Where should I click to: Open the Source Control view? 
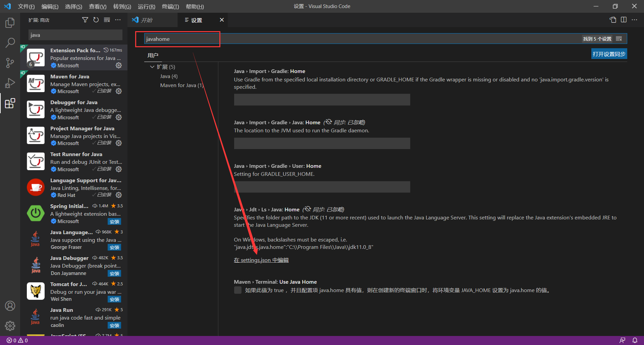[x=10, y=63]
